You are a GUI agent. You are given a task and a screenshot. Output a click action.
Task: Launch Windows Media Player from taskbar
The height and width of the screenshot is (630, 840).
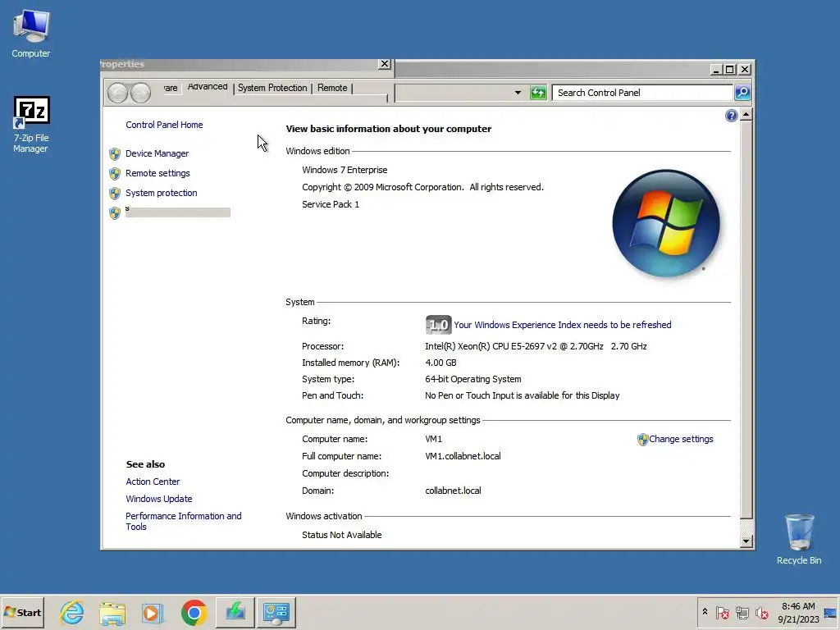(x=152, y=612)
